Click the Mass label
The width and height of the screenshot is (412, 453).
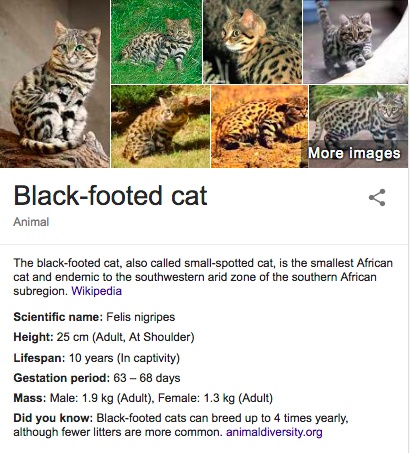click(30, 398)
